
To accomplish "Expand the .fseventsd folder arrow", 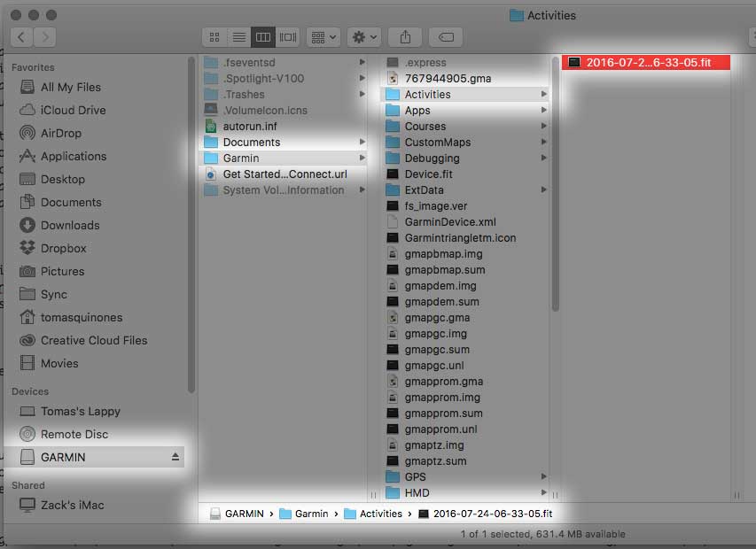I will [362, 62].
